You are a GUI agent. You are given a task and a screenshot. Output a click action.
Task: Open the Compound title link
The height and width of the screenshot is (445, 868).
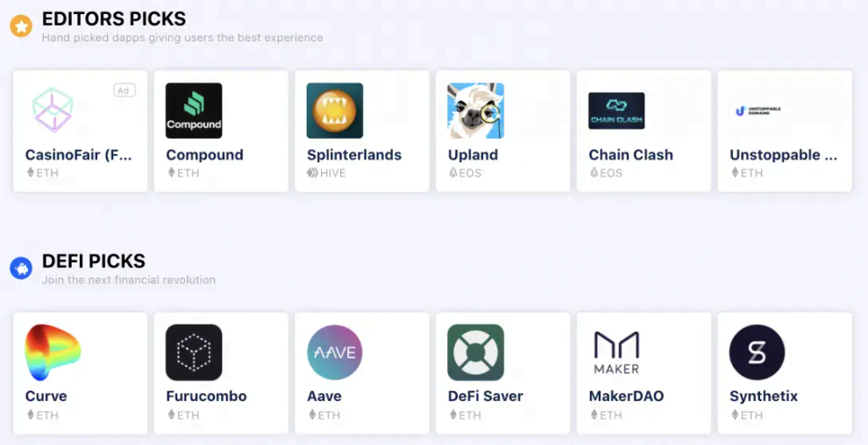tap(204, 154)
